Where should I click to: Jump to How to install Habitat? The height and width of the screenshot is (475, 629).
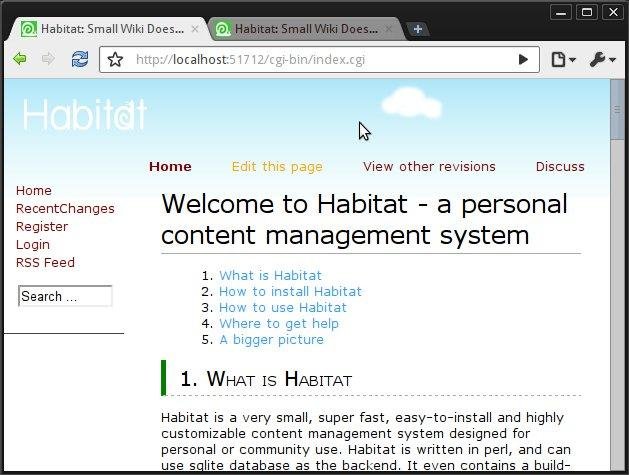pos(290,292)
